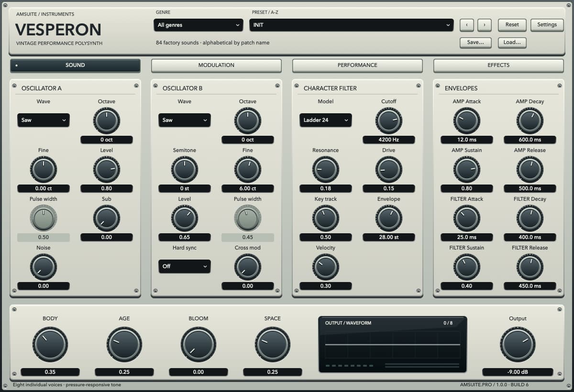
Task: Click Oscillator A Pulse width knob
Action: click(44, 218)
